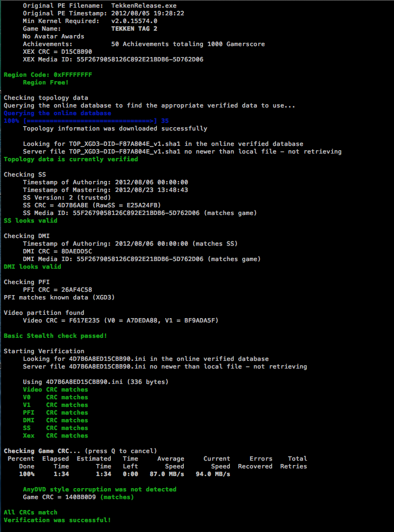Click the 'Looking for TOP_XGD3-DID-F87A804E_v1.sha1' line

(163, 144)
